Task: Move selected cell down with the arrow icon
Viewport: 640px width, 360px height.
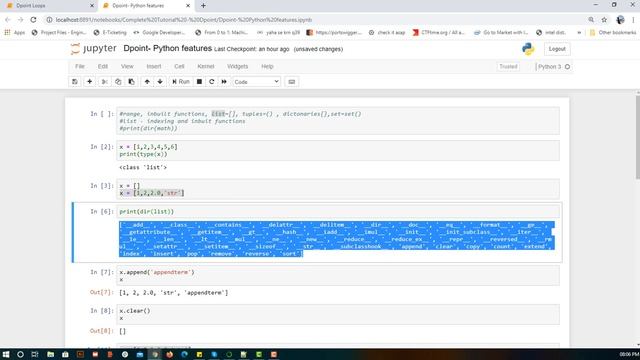Action: [160, 82]
